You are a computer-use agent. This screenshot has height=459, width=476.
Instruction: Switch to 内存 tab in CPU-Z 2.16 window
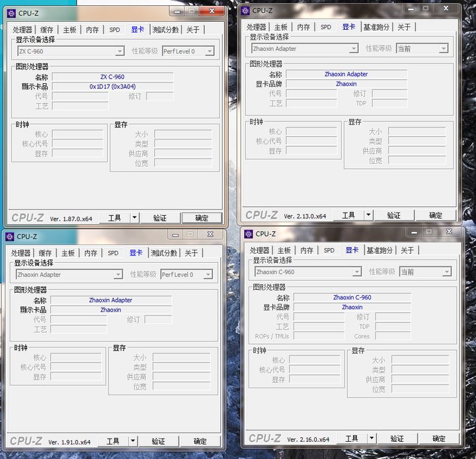307,250
